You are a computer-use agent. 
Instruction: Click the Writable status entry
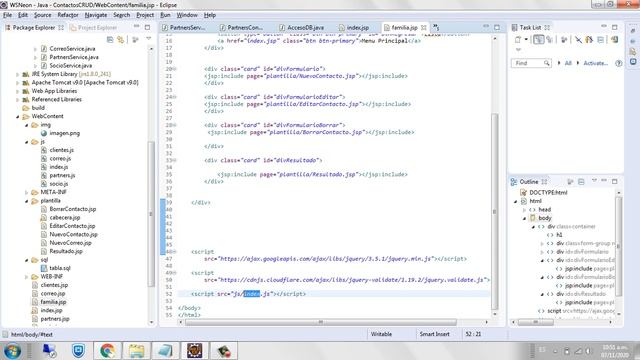pyautogui.click(x=381, y=334)
